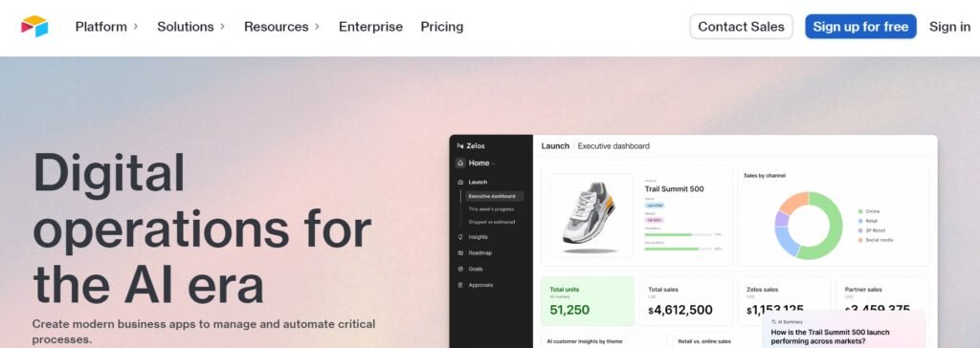Open the Resources dropdown menu
Viewport: 980px width, 348px height.
tap(282, 27)
